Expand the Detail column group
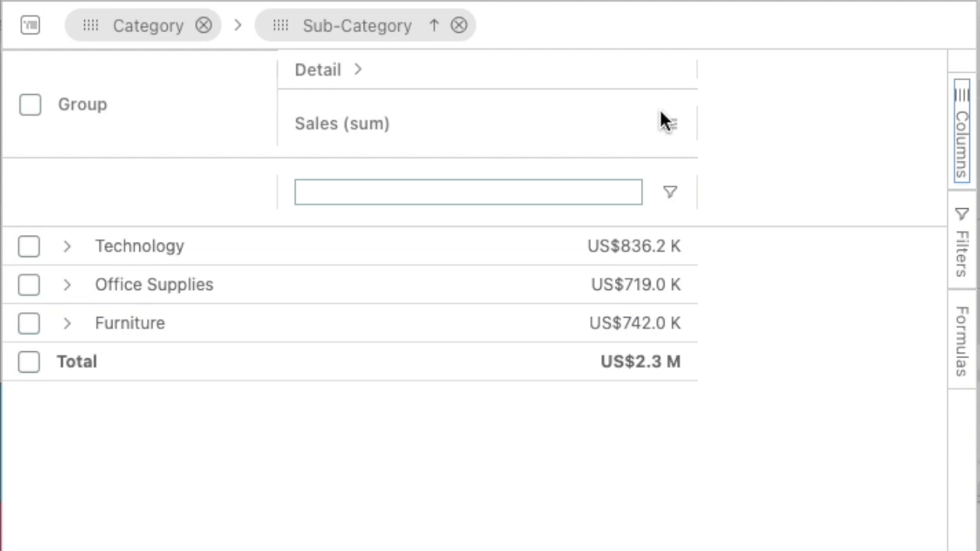Image resolution: width=980 pixels, height=551 pixels. pyautogui.click(x=358, y=70)
